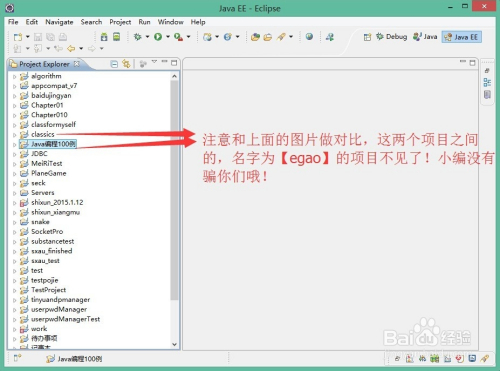Open the Project menu
This screenshot has height=371, width=500.
[120, 22]
